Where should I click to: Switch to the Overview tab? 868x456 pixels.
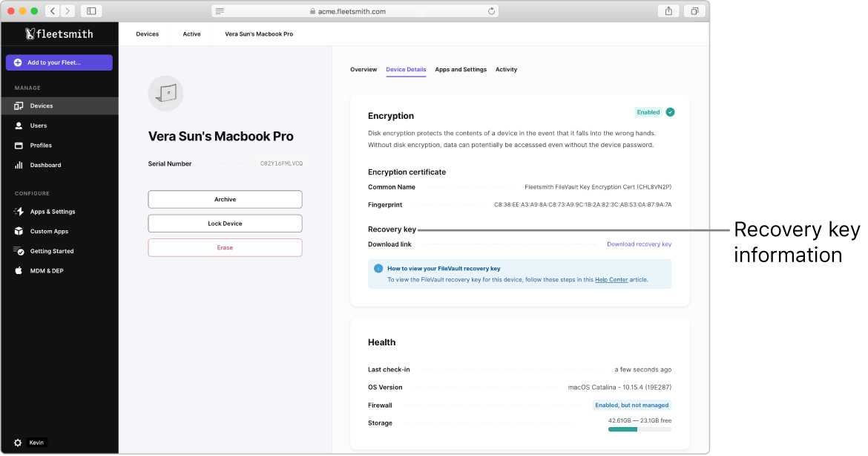(x=364, y=70)
